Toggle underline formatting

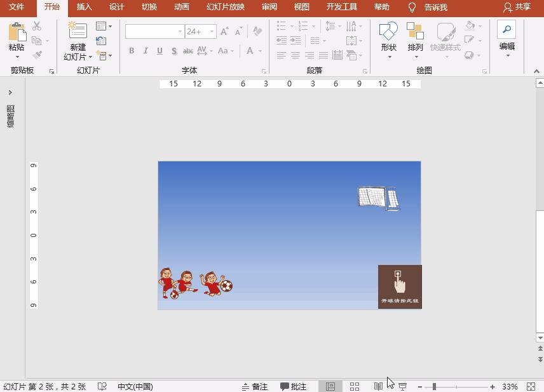pos(160,50)
